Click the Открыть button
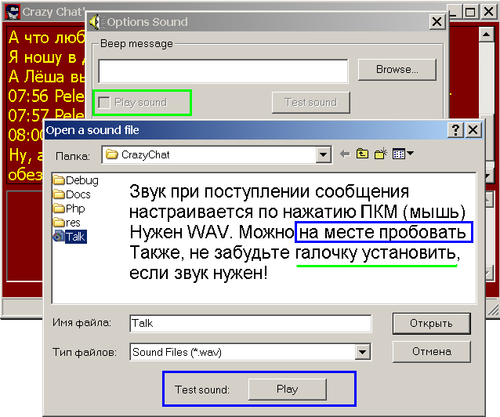Image resolution: width=500 pixels, height=417 pixels. pos(431,323)
